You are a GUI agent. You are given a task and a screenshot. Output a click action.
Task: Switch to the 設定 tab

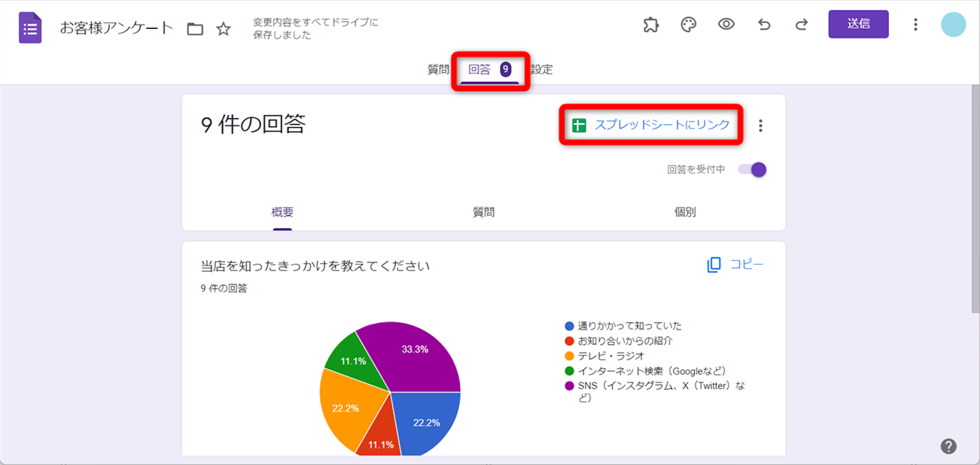click(x=542, y=70)
